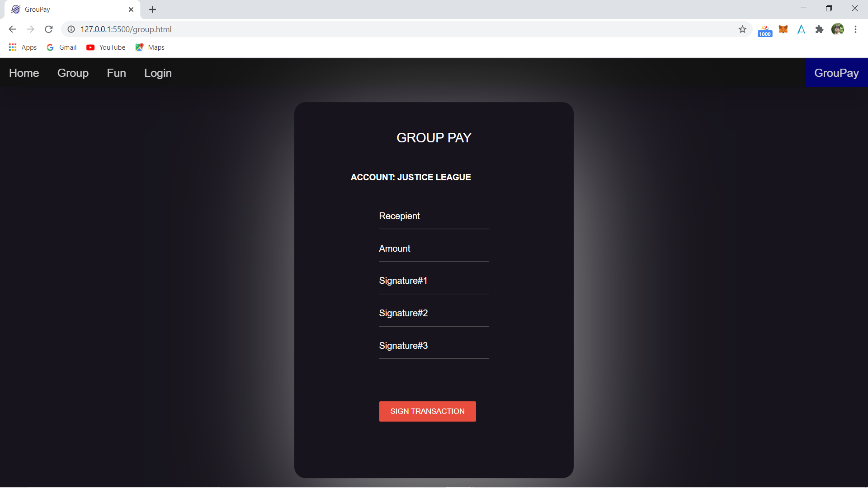Screen dimensions: 868x488
Task: Open the Fun nav item
Action: point(116,73)
